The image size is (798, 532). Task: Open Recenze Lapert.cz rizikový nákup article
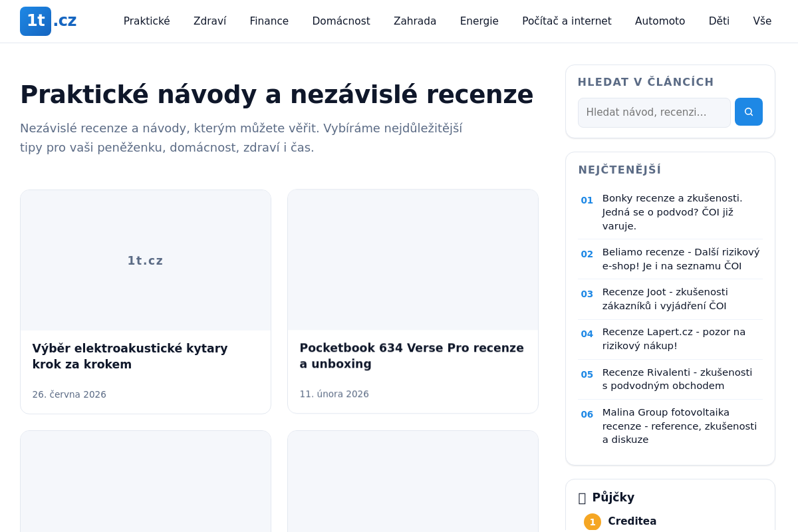click(x=674, y=339)
